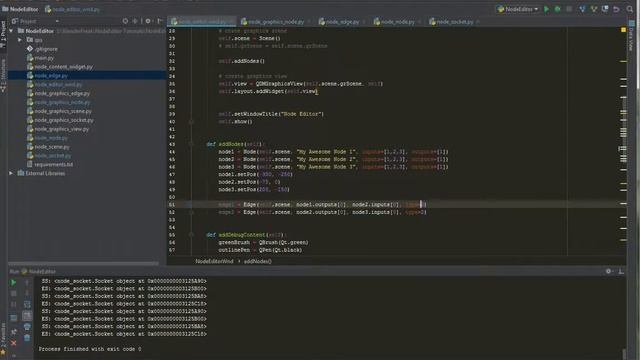Screen dimensions: 640x360
Task: Open Project panel settings gear
Action: pyautogui.click(x=148, y=21)
